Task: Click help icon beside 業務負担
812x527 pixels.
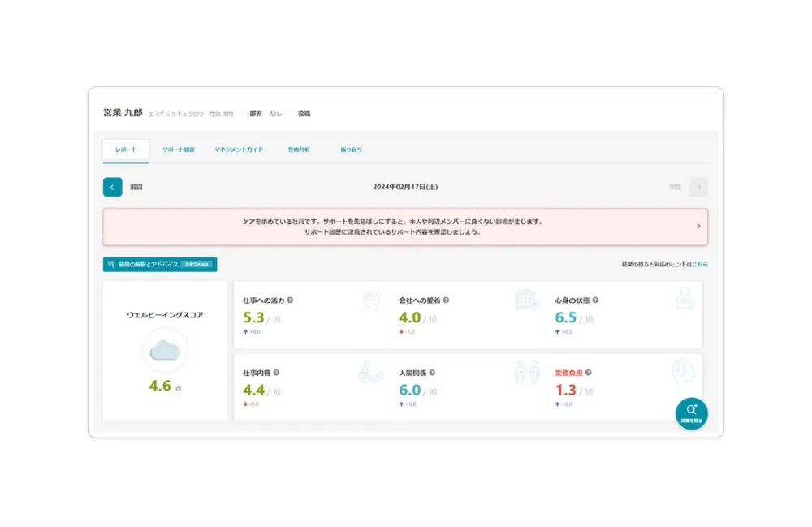Action: pyautogui.click(x=589, y=373)
